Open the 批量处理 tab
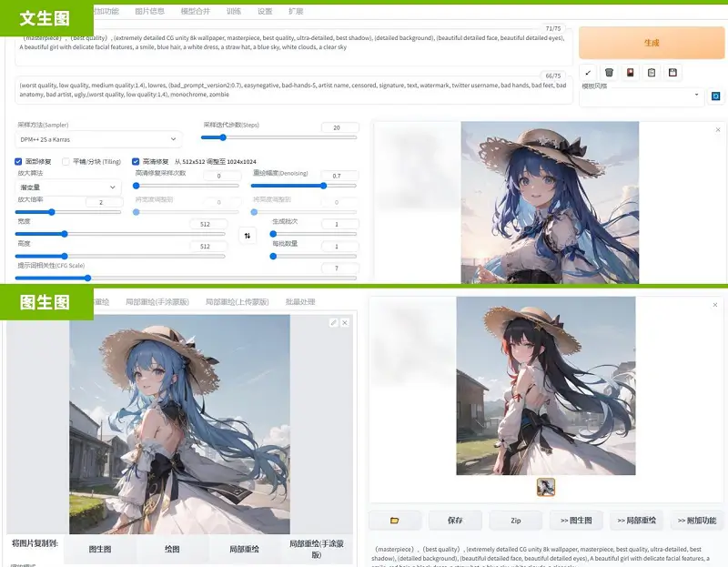This screenshot has height=567, width=728. [299, 301]
